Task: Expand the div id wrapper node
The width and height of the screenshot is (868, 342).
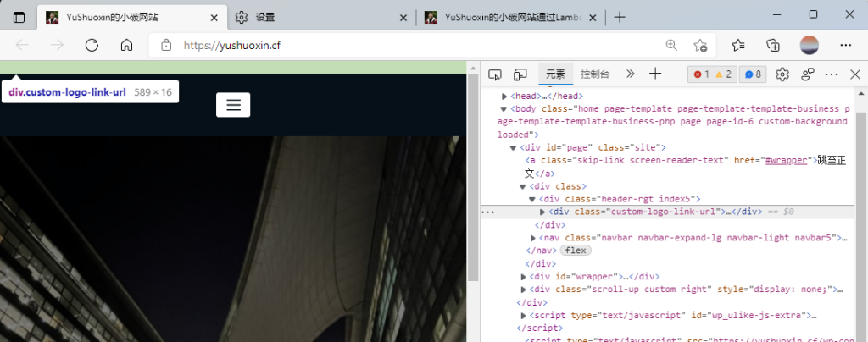Action: click(523, 277)
